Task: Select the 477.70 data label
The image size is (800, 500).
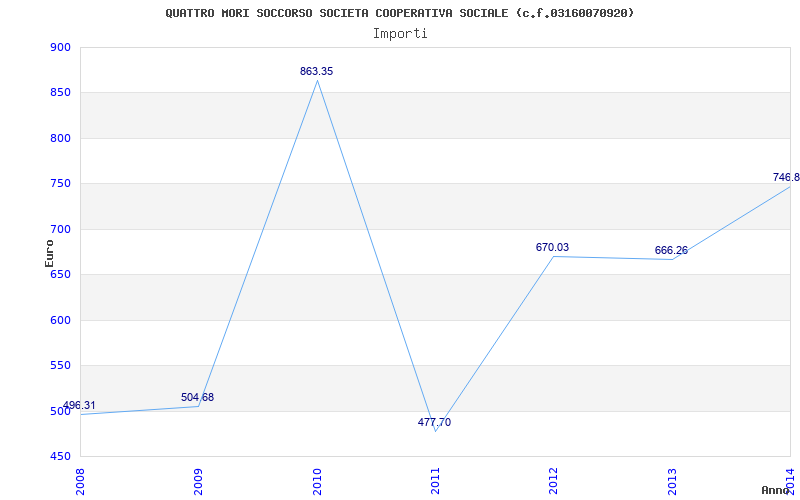Action: pyautogui.click(x=434, y=422)
